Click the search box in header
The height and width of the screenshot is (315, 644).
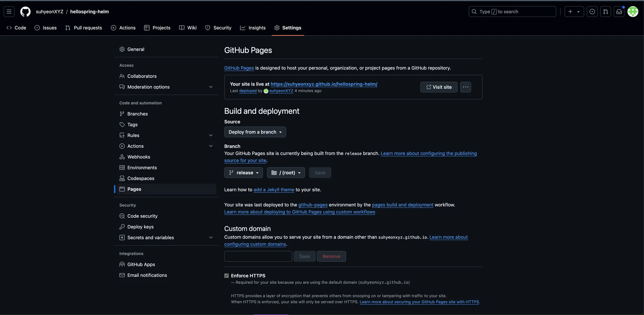(512, 12)
